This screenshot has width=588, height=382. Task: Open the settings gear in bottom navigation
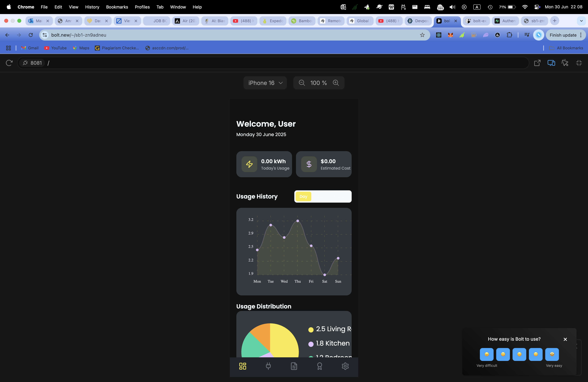345,366
